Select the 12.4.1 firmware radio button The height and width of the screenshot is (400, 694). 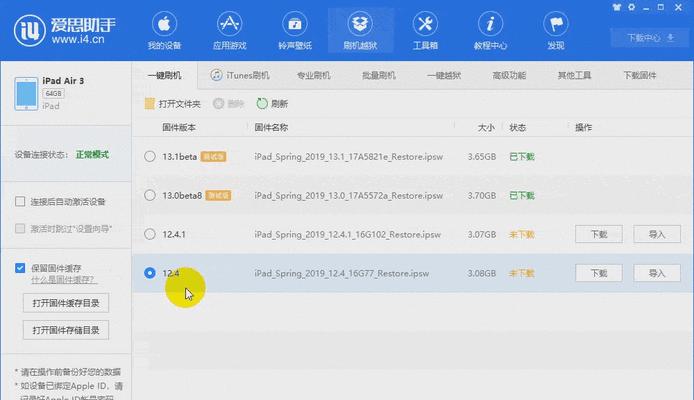coord(150,234)
